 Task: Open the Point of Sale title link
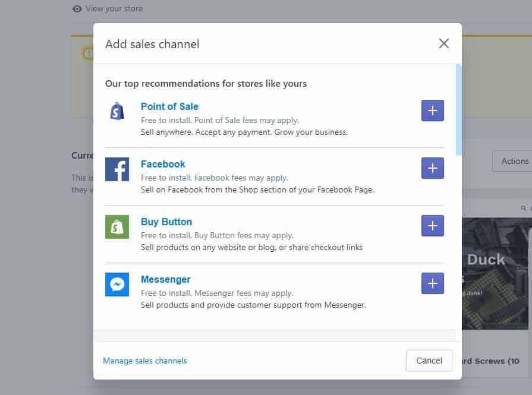(x=169, y=106)
